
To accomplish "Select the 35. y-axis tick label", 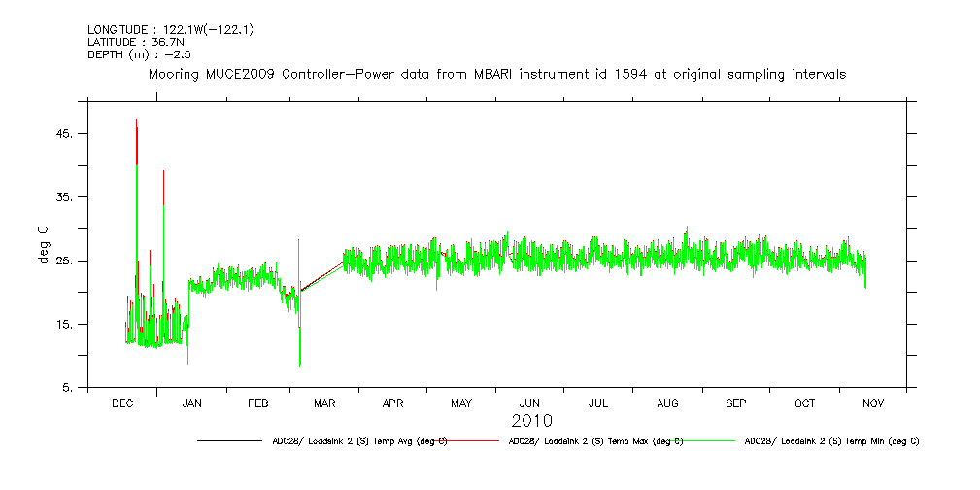I will (x=63, y=196).
